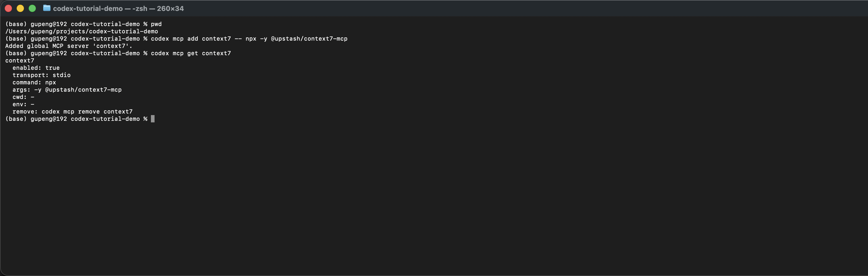This screenshot has width=868, height=276.
Task: Click the standalone 'context7' output heading line
Action: (x=20, y=61)
